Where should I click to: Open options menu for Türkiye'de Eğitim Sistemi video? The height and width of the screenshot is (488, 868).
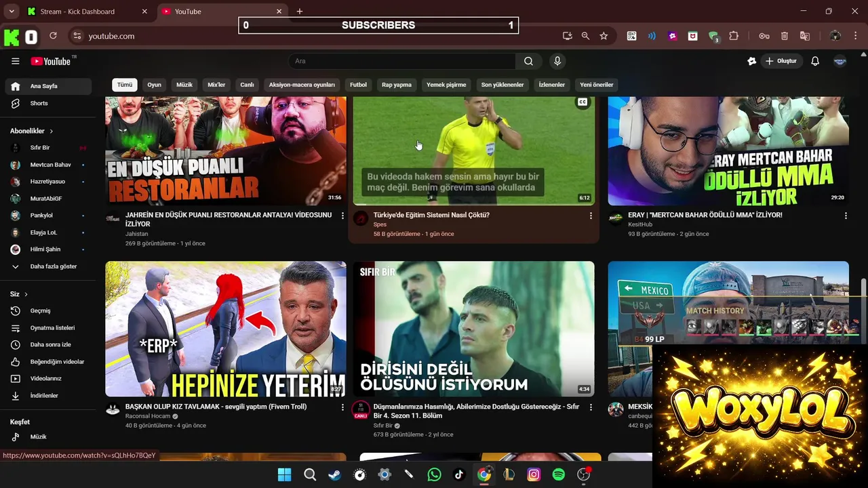pyautogui.click(x=590, y=216)
